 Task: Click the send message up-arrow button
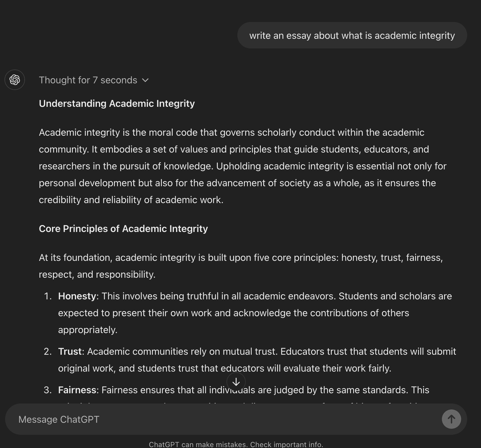tap(451, 419)
